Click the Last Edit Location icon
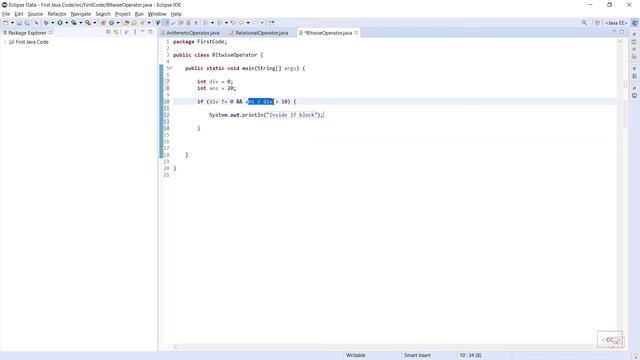 [x=233, y=23]
